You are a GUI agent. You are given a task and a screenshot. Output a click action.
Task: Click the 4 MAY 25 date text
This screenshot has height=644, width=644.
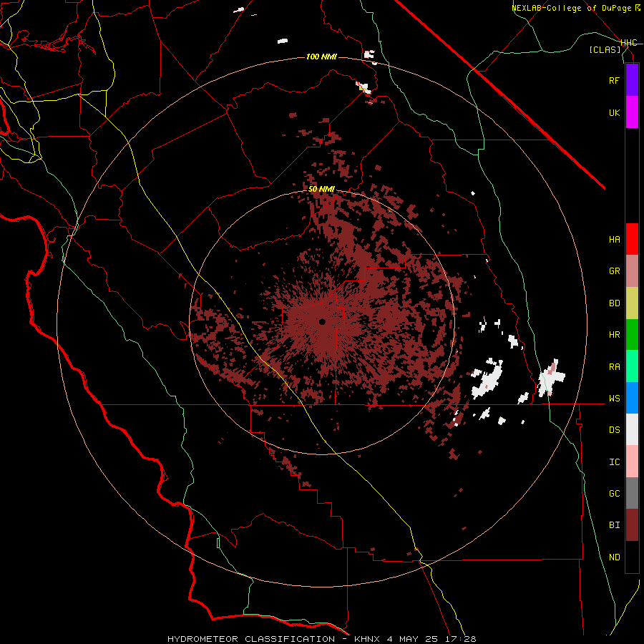(x=411, y=639)
